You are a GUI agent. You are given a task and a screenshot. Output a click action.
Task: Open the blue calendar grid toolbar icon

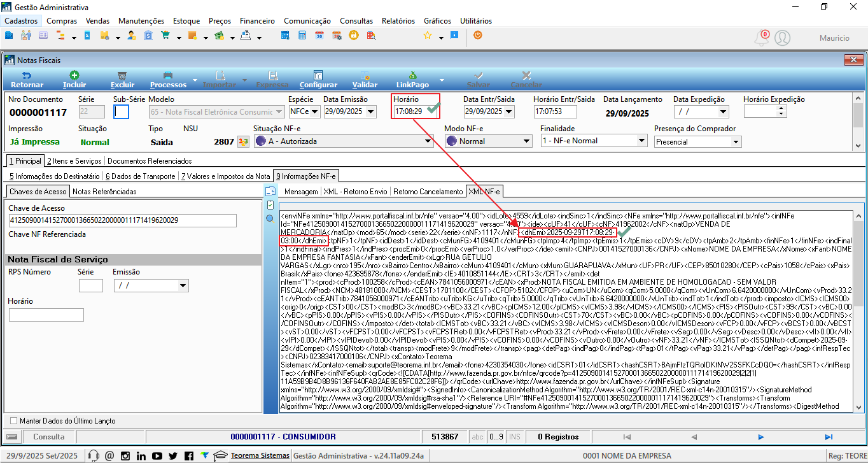[285, 35]
